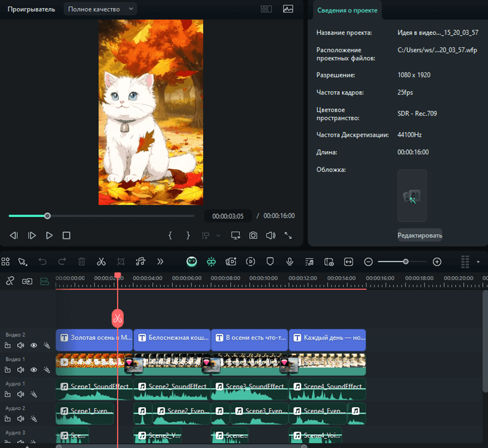Open the video scopes waveform icon
Image resolution: width=488 pixels, height=448 pixels.
coord(288,9)
